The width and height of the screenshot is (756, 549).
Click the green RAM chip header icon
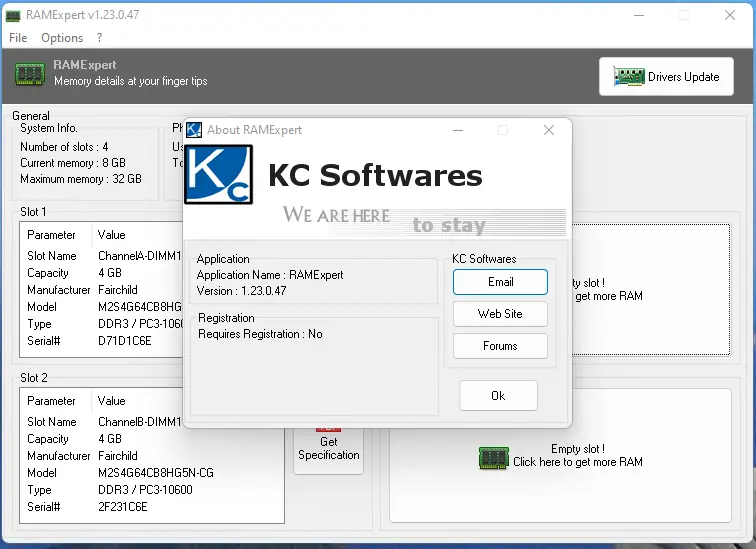[30, 74]
